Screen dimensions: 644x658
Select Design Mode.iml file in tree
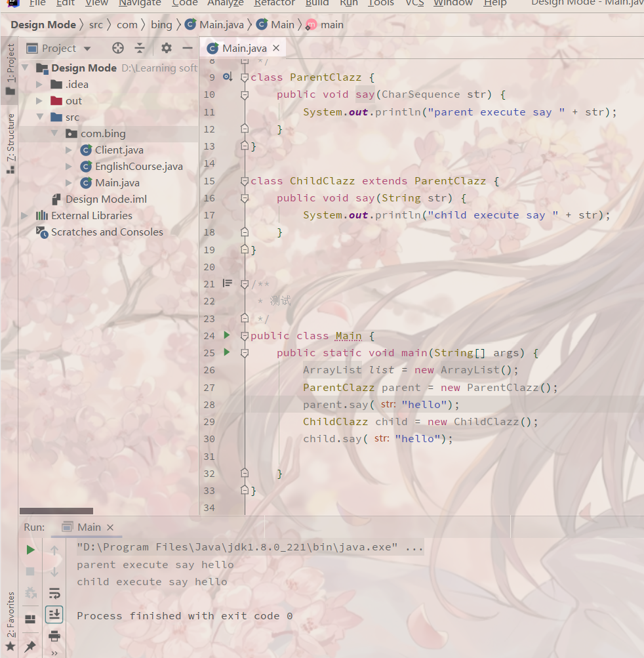point(100,199)
